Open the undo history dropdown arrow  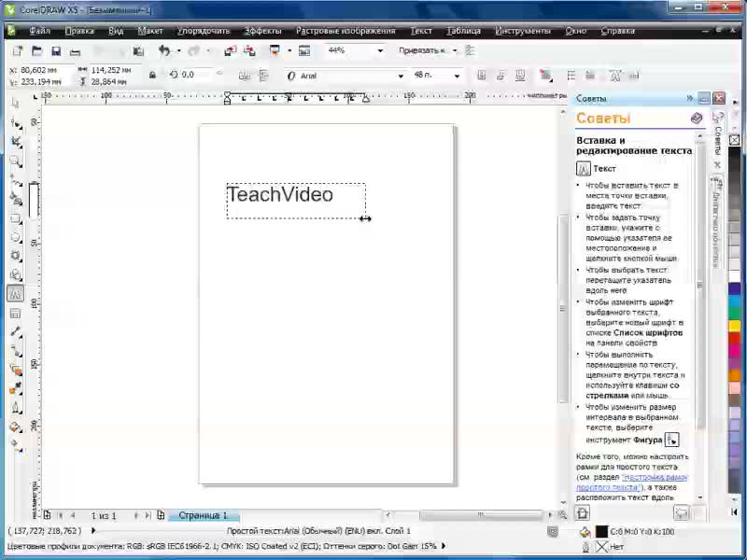178,50
